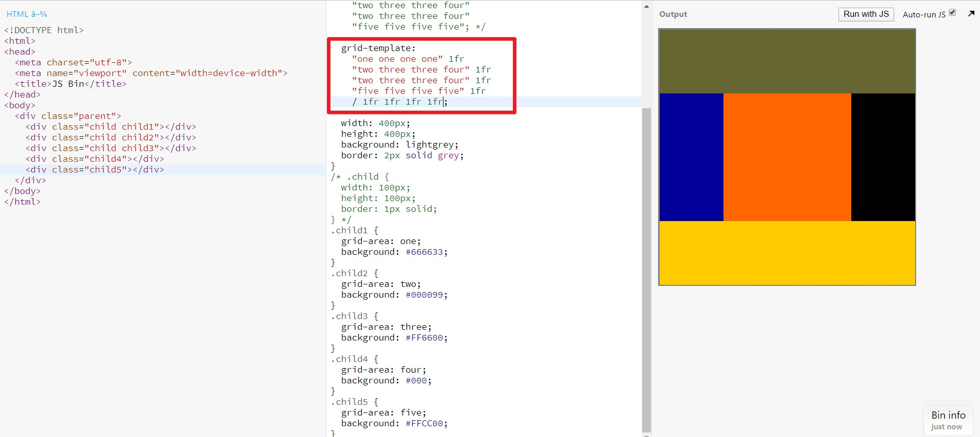
Task: Click the '.child4 {' selector line
Action: point(355,359)
